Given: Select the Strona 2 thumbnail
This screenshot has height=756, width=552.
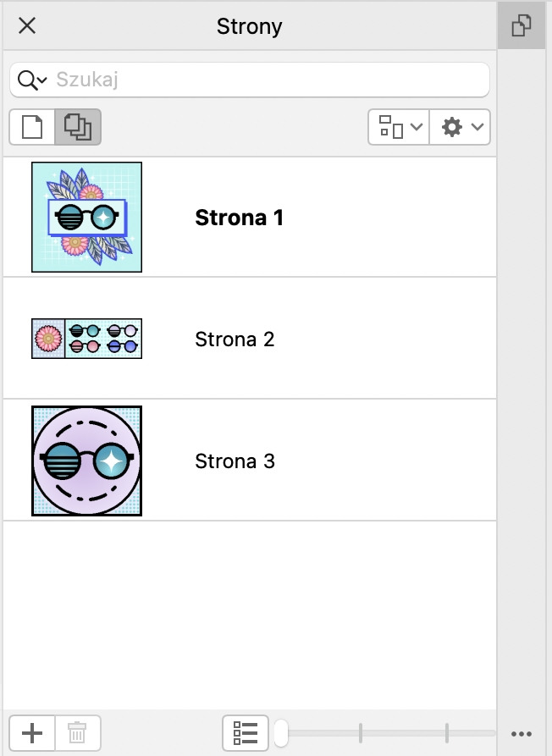Looking at the screenshot, I should pyautogui.click(x=86, y=339).
